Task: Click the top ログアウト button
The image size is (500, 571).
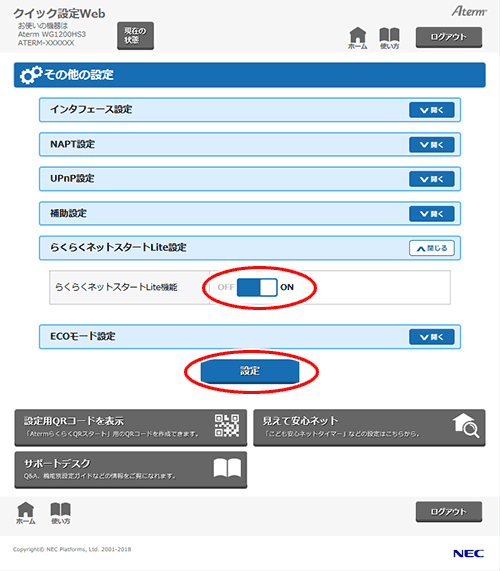Action: [449, 37]
